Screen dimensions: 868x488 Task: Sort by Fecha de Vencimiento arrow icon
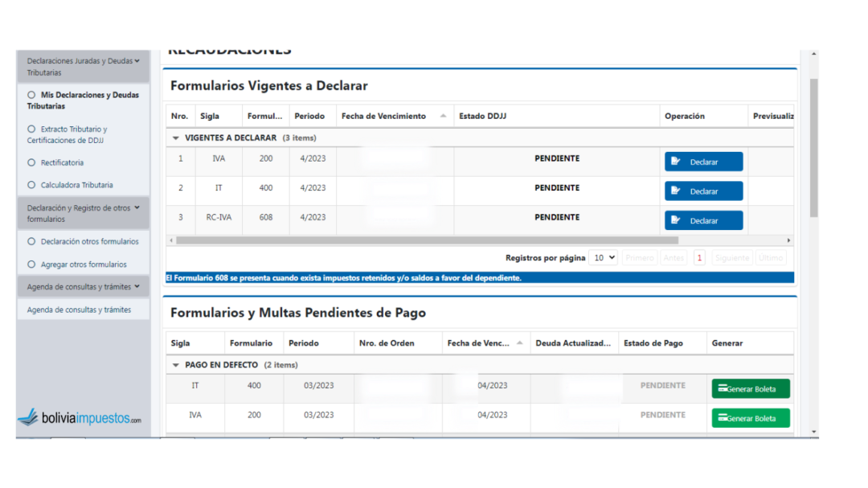(443, 117)
